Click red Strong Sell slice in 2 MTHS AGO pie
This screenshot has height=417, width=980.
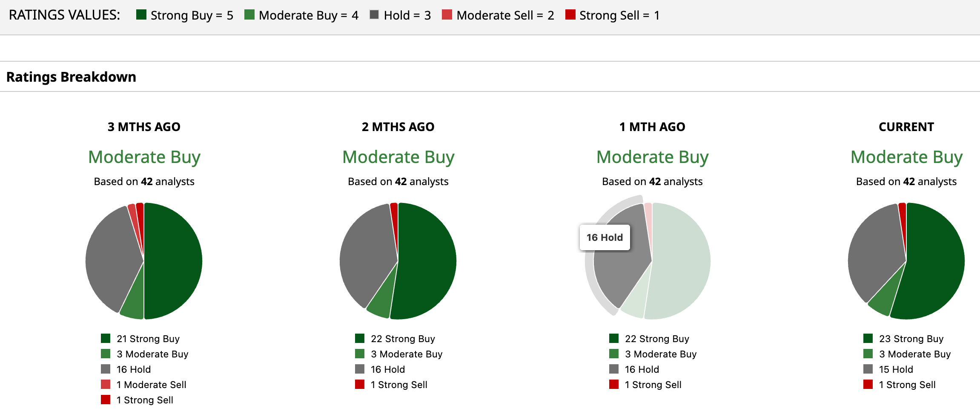pyautogui.click(x=395, y=213)
